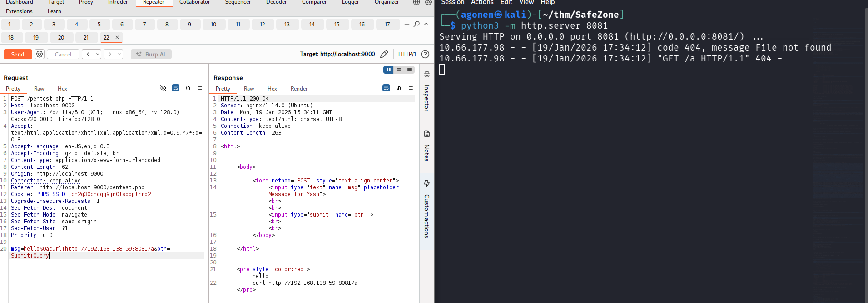
Task: Open the Intruder main tab
Action: [x=118, y=2]
